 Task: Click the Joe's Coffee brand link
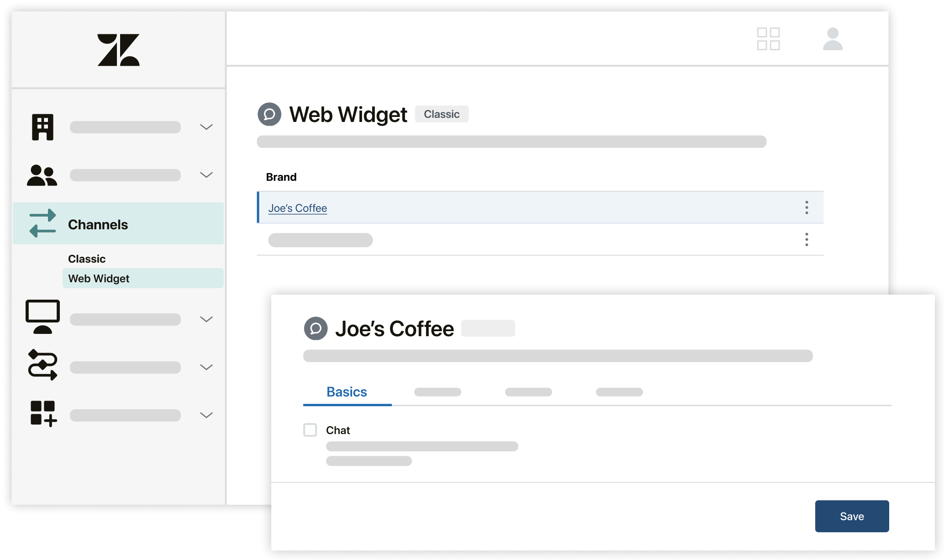(x=297, y=207)
